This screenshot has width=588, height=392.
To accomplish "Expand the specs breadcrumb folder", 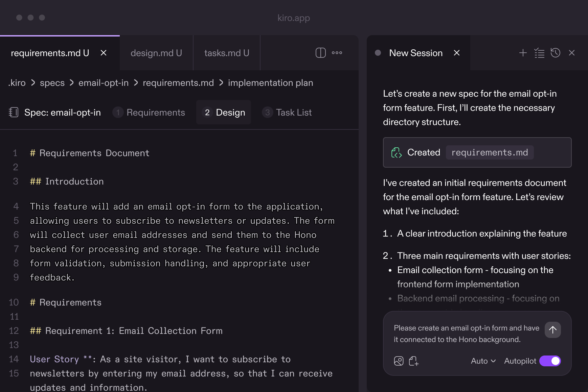I will pos(52,83).
